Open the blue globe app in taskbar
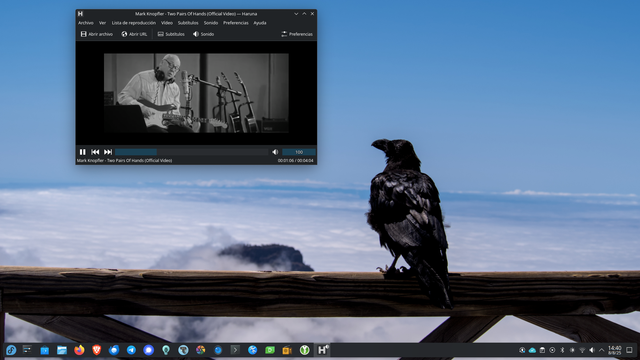Viewport: 640px width, 360px height. pyautogui.click(x=253, y=350)
